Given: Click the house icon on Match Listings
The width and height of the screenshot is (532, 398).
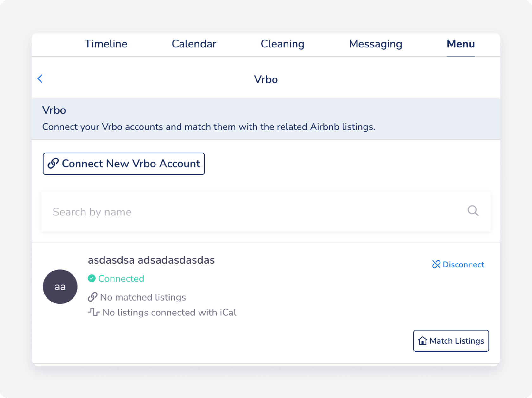Looking at the screenshot, I should point(422,341).
